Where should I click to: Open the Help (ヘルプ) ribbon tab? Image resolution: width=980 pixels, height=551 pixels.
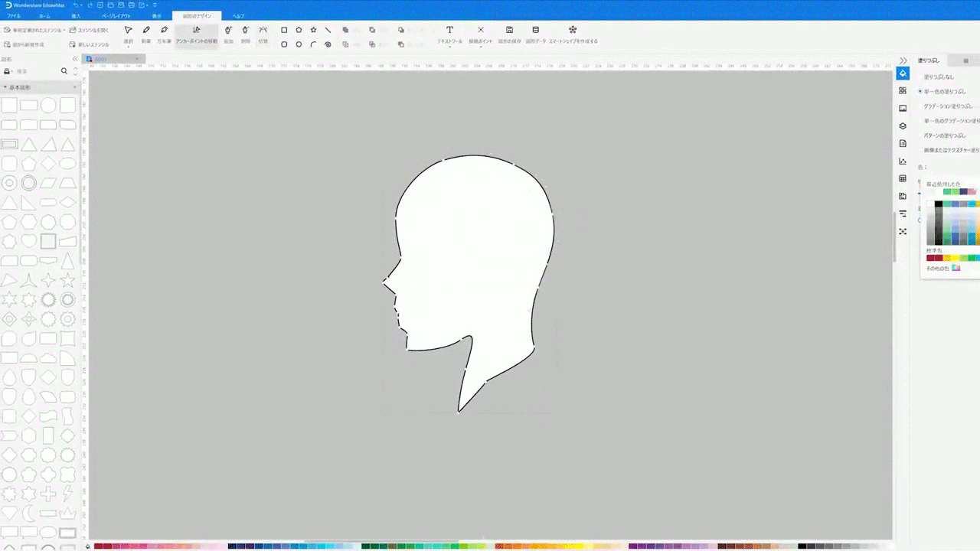point(238,16)
